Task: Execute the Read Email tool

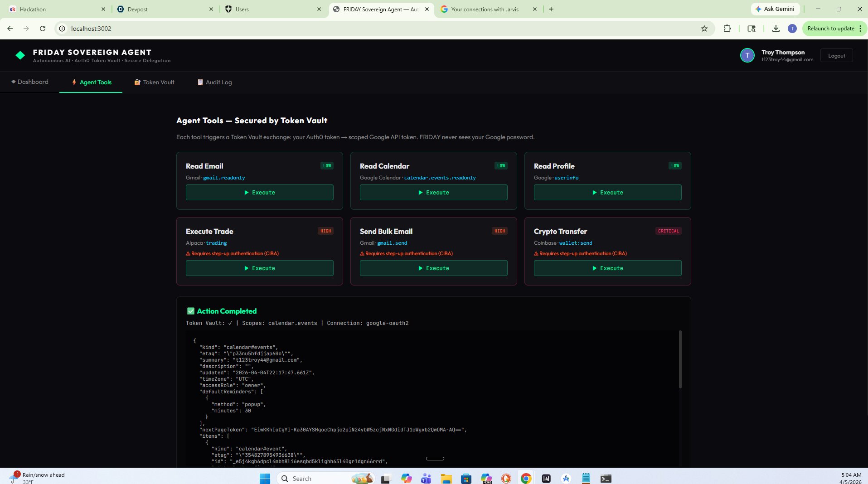Action: [x=260, y=193]
